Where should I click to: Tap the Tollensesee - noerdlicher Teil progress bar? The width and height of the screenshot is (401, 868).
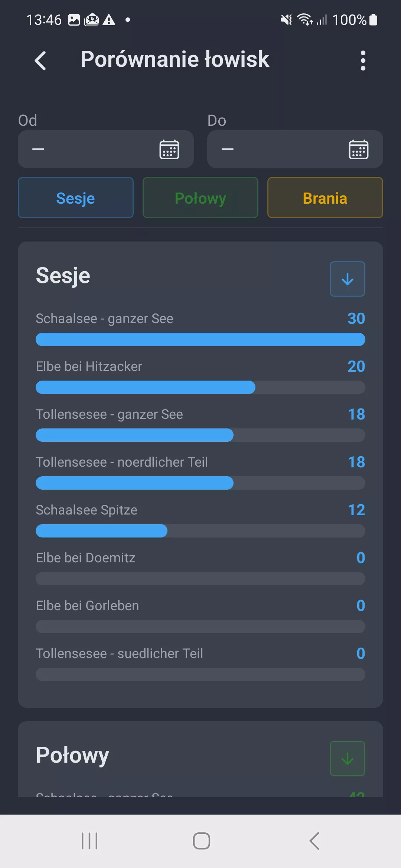pos(200,483)
